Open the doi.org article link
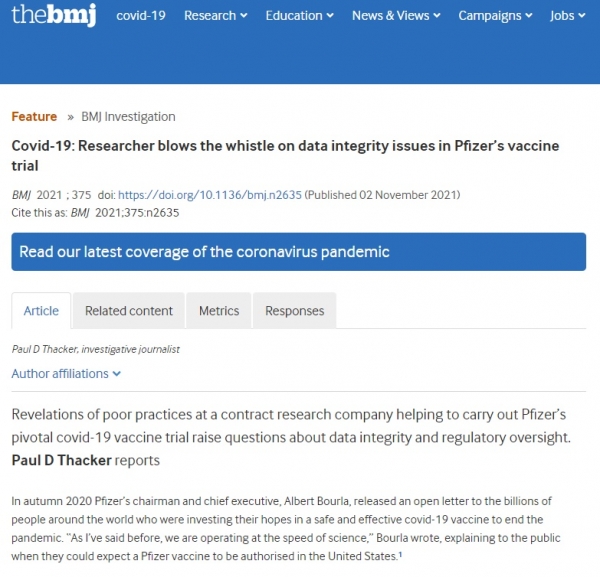The height and width of the screenshot is (577, 600). [x=210, y=195]
